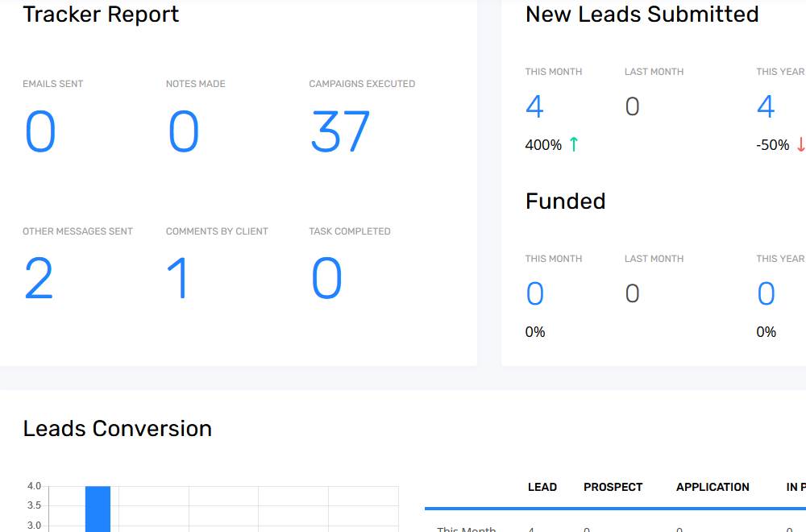This screenshot has height=532, width=806.
Task: Click the APPLICATION column header
Action: (713, 488)
